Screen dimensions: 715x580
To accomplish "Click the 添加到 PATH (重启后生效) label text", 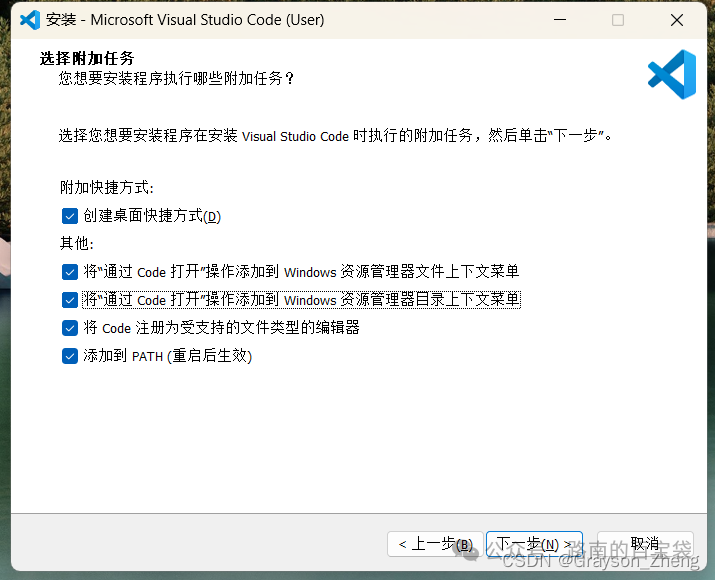I will coord(167,356).
